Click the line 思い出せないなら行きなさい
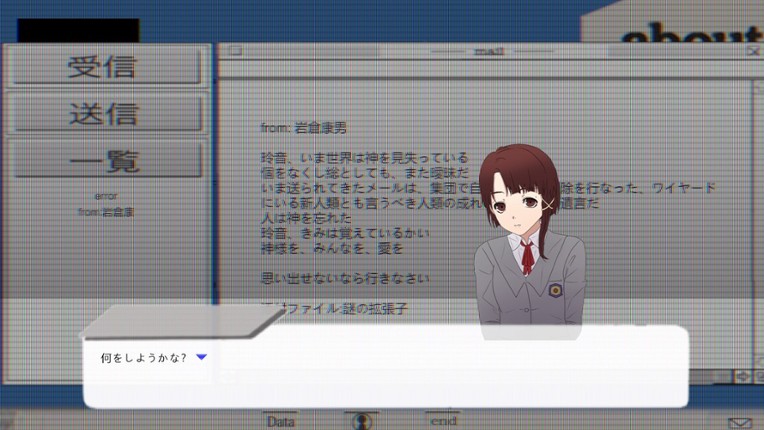 345,279
